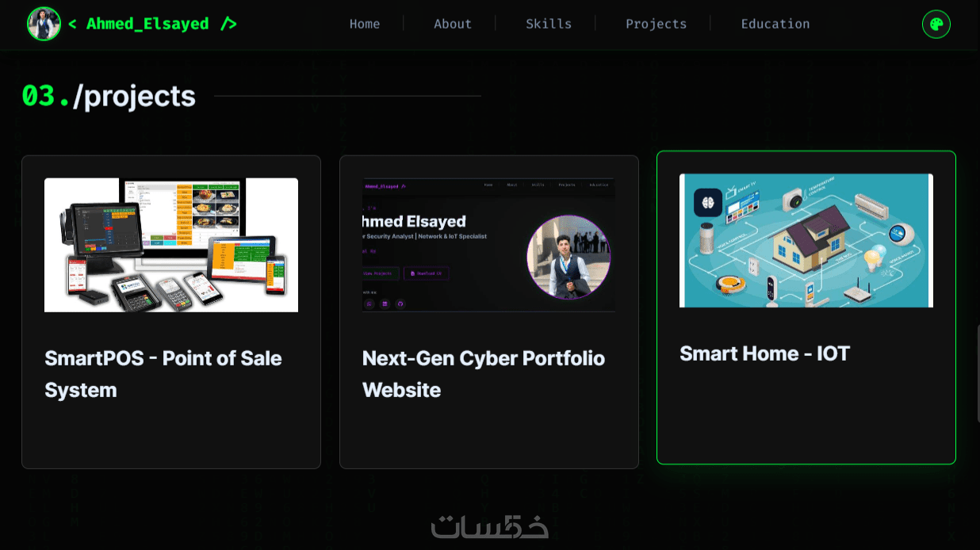Screen dimensions: 980x550
Task: Click the Khamsat watermark logo
Action: [x=490, y=525]
